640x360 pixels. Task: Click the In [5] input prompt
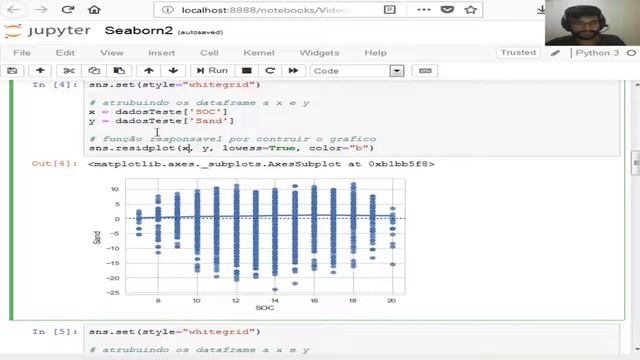[x=55, y=332]
